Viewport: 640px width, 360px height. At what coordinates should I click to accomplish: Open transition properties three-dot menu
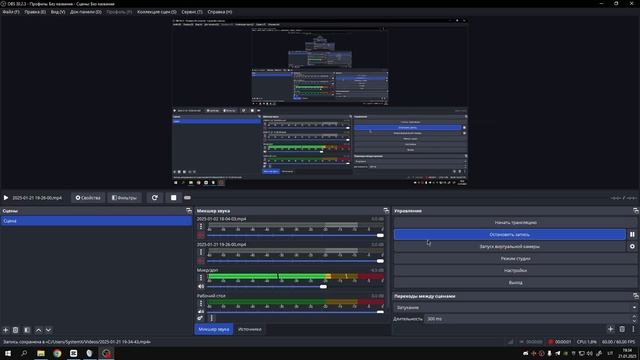(633, 329)
